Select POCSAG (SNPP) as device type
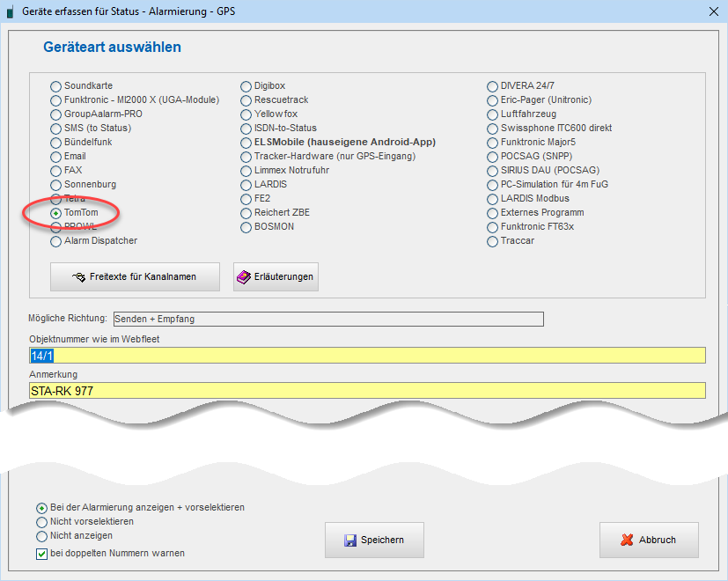Image resolution: width=728 pixels, height=581 pixels. click(x=494, y=157)
